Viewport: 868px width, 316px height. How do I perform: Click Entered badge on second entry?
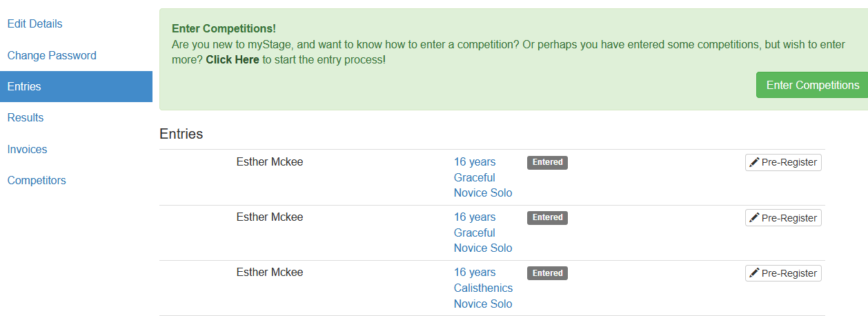tap(547, 217)
